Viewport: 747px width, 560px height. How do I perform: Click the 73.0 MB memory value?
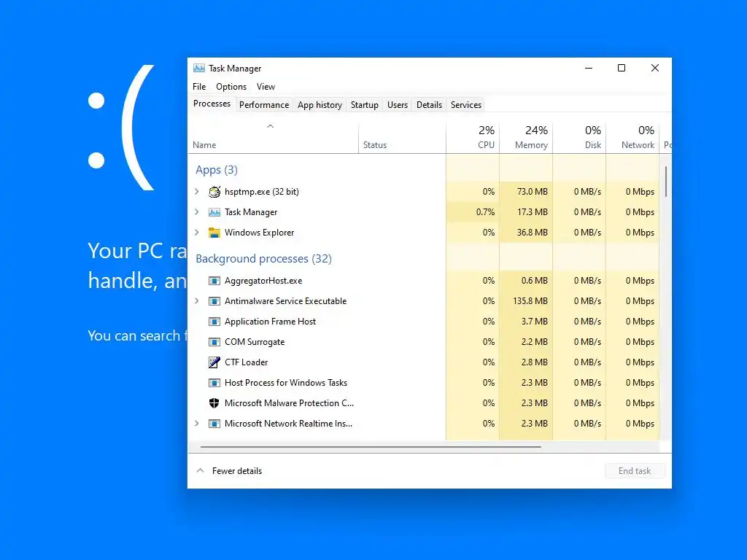click(532, 192)
